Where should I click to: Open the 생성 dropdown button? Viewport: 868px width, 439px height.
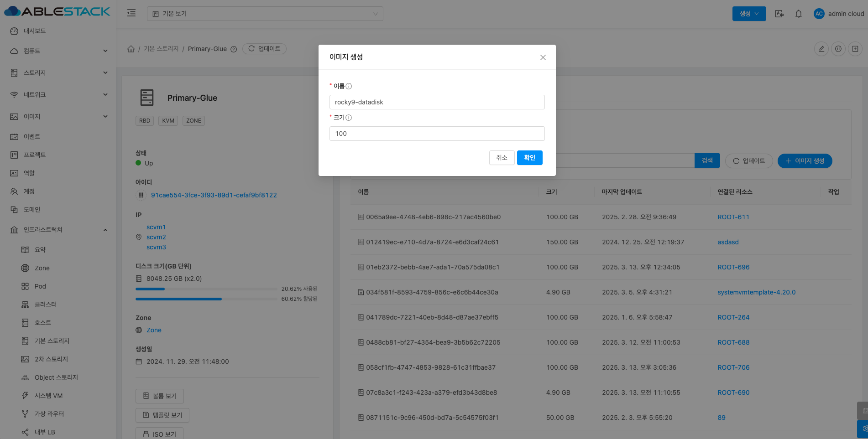pos(749,14)
